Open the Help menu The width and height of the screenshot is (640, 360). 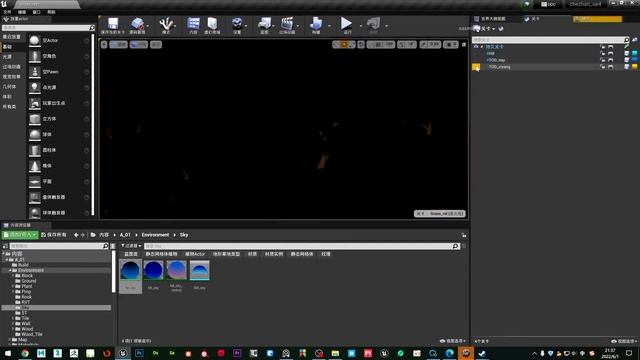51,12
